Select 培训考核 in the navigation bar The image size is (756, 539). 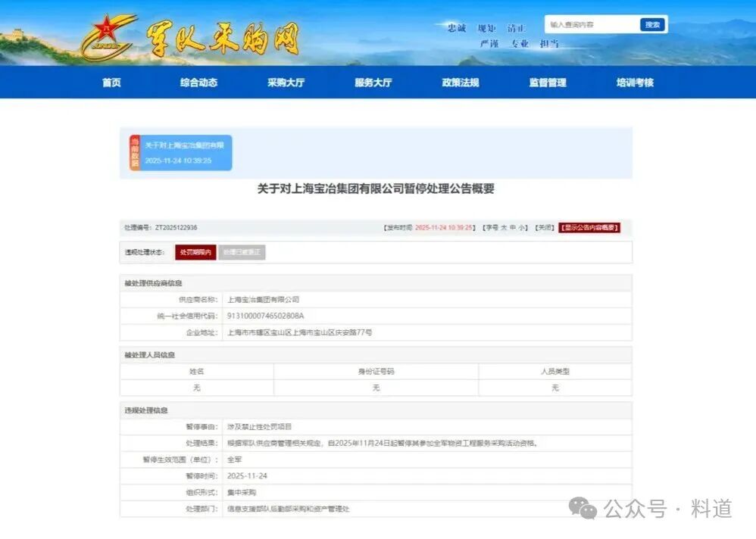635,83
